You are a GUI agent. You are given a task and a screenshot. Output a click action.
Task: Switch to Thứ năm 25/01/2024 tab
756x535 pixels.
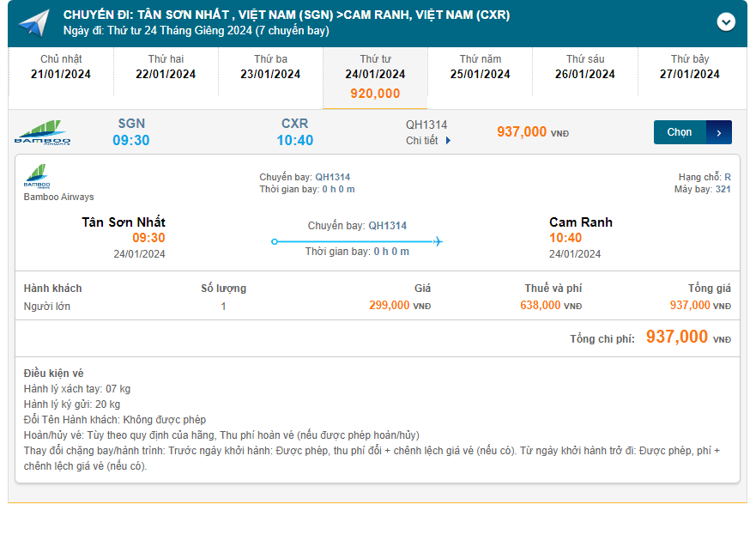click(481, 67)
